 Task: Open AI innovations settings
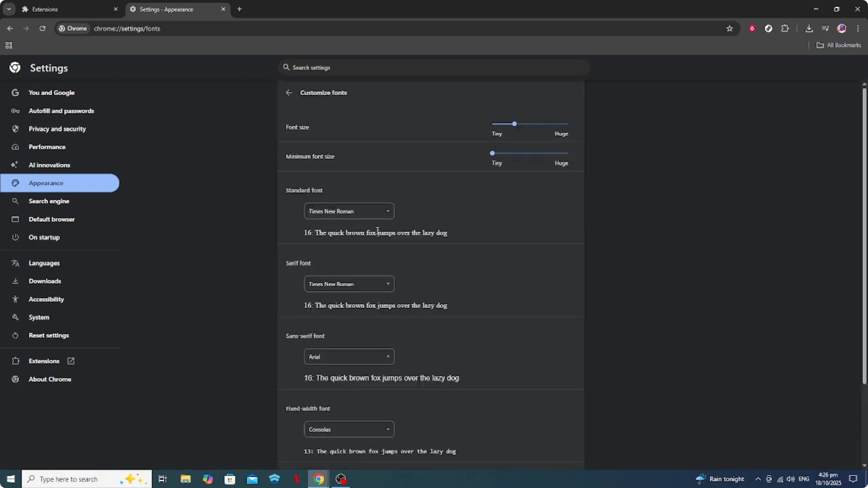(49, 165)
